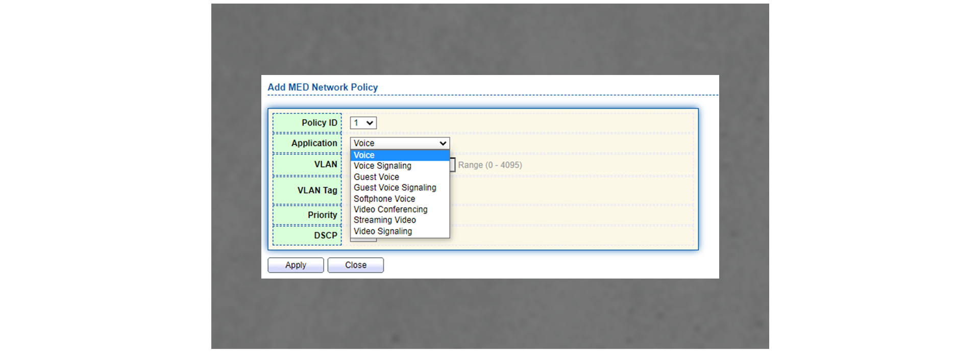Collapse the Application combo box showing Voice
The width and height of the screenshot is (980, 352).
point(399,143)
